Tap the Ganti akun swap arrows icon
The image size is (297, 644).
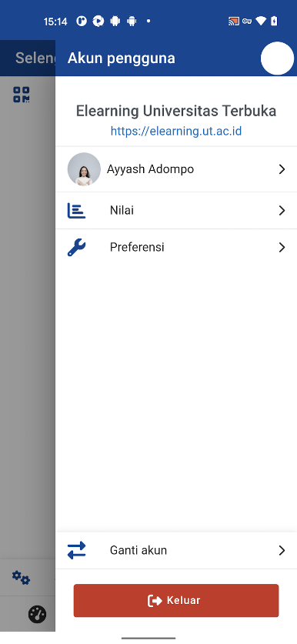click(x=76, y=550)
